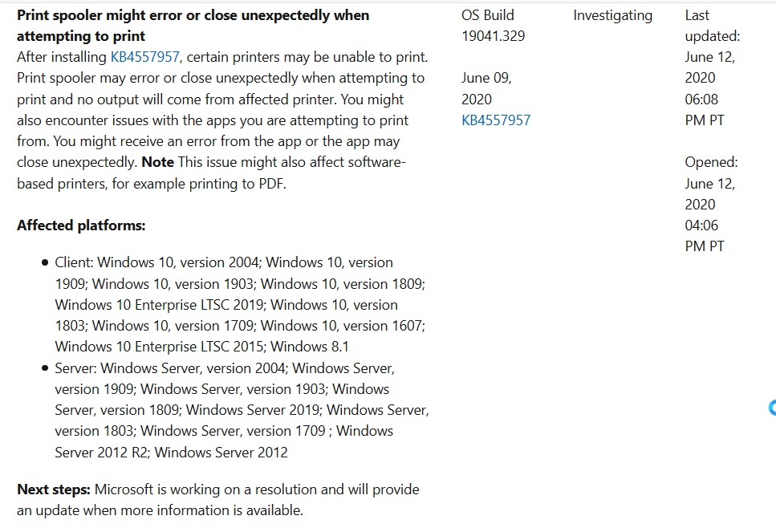Click the Affected platforms heading
The image size is (776, 532).
coord(81,225)
